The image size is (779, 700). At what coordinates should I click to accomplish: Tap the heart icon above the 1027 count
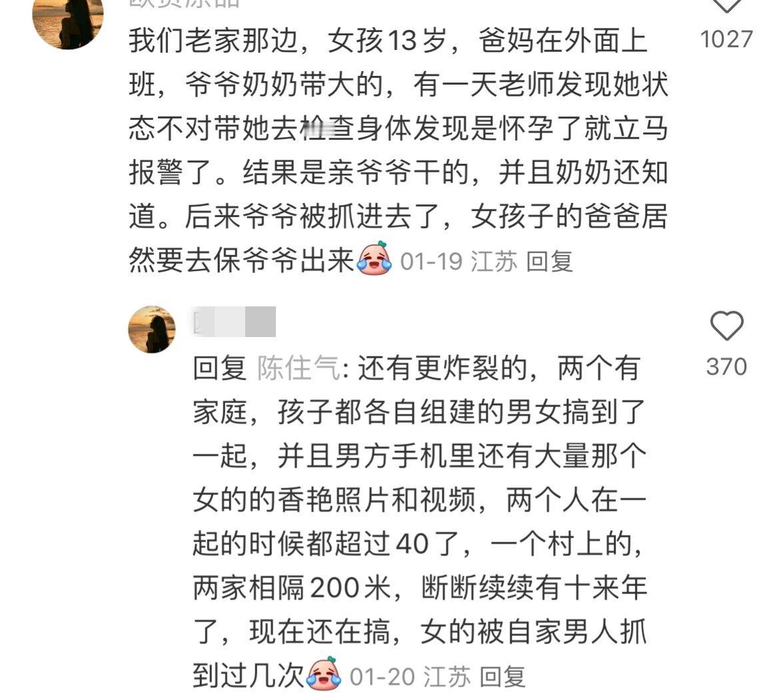726,6
